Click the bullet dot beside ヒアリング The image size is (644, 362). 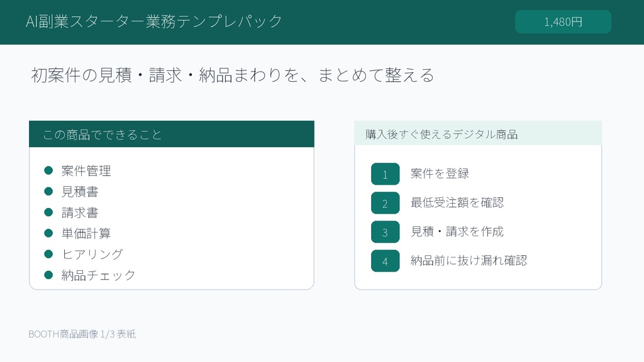click(48, 254)
